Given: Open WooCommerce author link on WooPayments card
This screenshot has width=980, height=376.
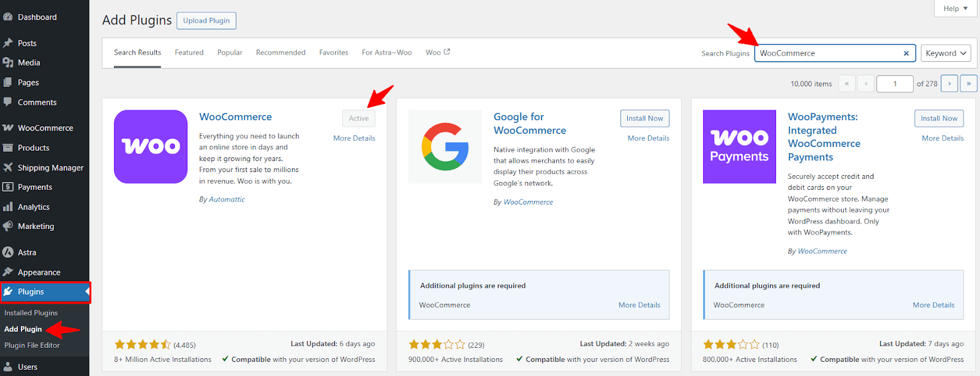Looking at the screenshot, I should tap(823, 251).
